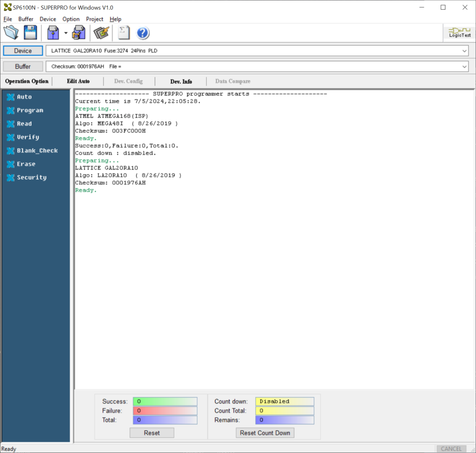The image size is (476, 453).
Task: Click the blue Total counter field
Action: pyautogui.click(x=165, y=420)
